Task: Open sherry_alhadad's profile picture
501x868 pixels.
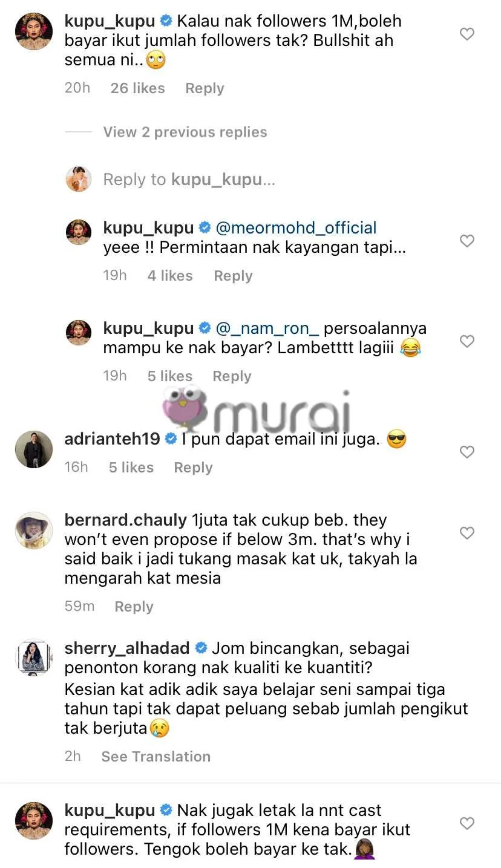Action: 33,656
